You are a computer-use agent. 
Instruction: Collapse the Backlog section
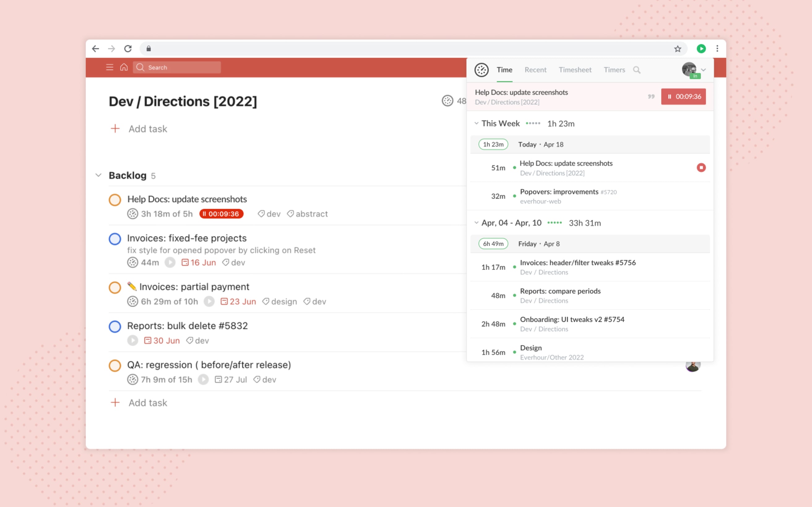pos(98,175)
